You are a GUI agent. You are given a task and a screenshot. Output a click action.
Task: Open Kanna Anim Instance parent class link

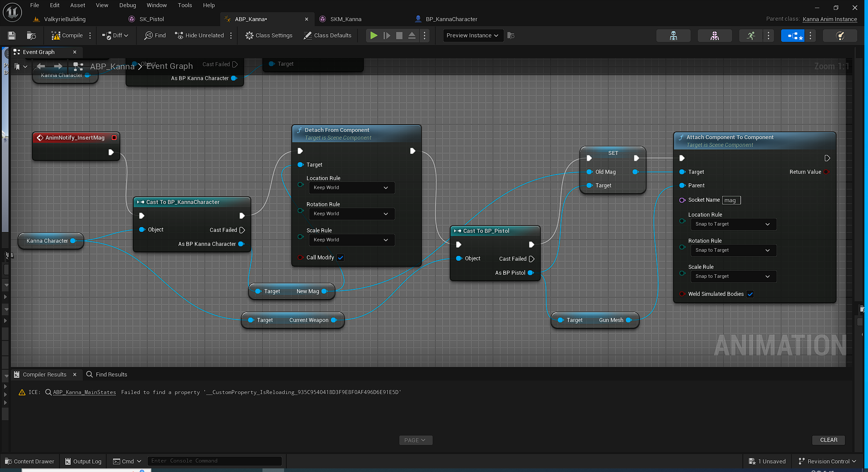coord(830,19)
